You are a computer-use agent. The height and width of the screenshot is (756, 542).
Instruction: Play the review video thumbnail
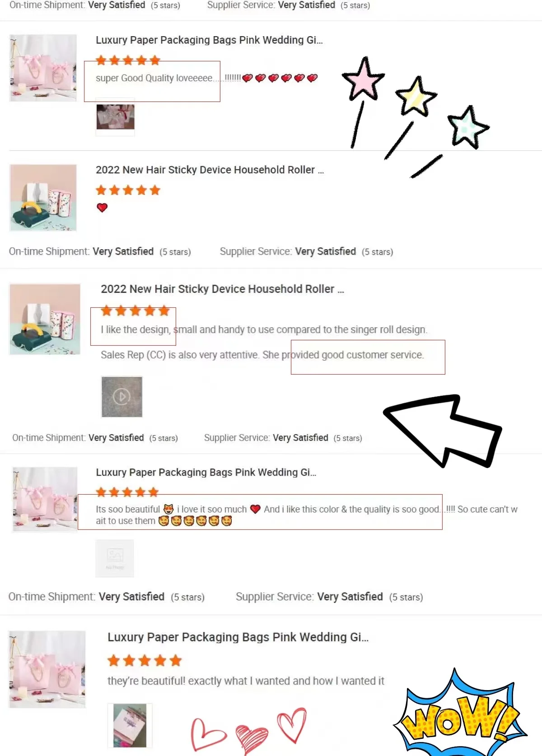[122, 397]
